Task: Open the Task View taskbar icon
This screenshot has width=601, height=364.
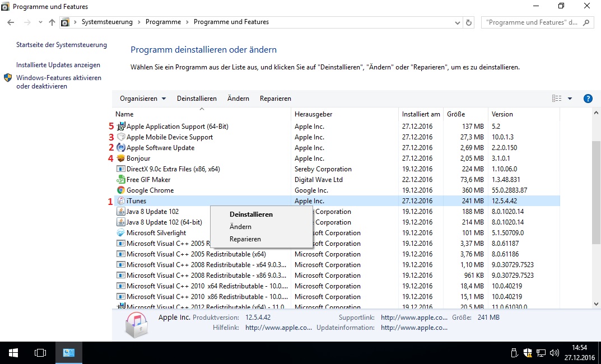Action: [40, 352]
